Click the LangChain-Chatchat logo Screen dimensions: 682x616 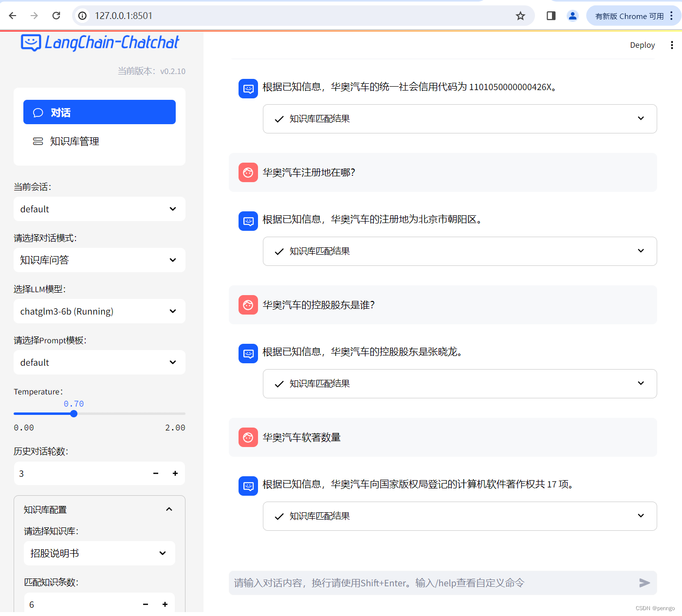[100, 43]
